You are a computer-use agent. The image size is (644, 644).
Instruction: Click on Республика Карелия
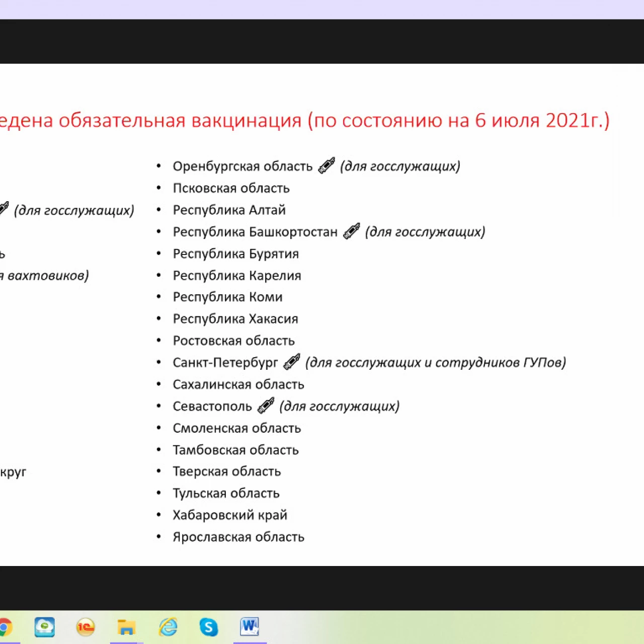click(x=237, y=276)
